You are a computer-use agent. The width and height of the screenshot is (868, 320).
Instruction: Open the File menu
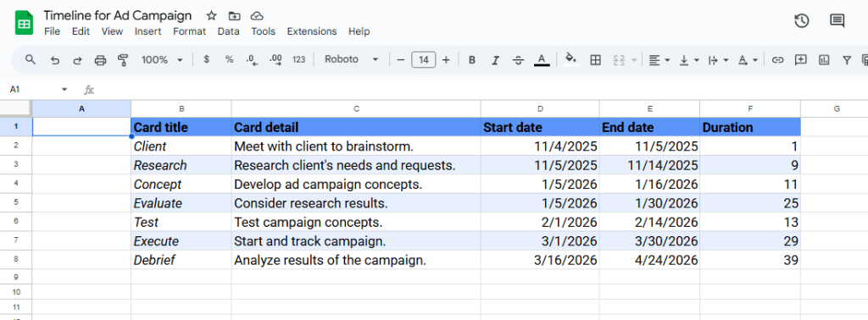52,31
